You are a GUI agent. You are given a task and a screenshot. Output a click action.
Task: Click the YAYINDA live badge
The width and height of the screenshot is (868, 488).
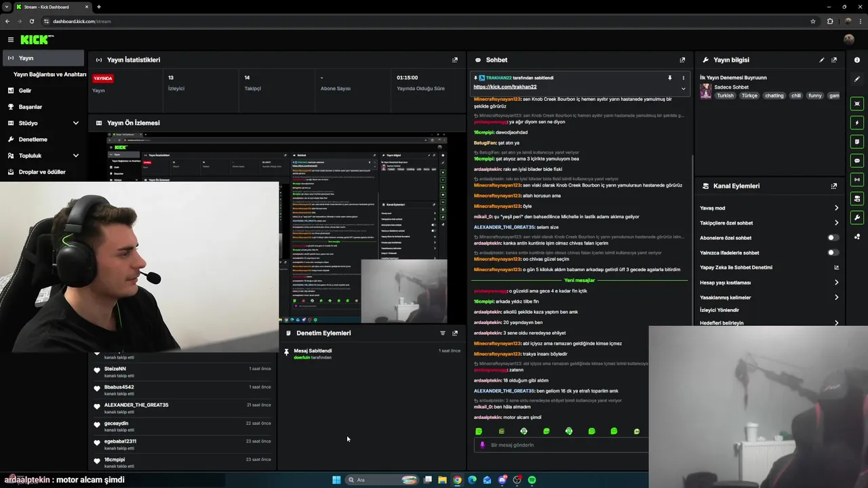[x=103, y=79]
